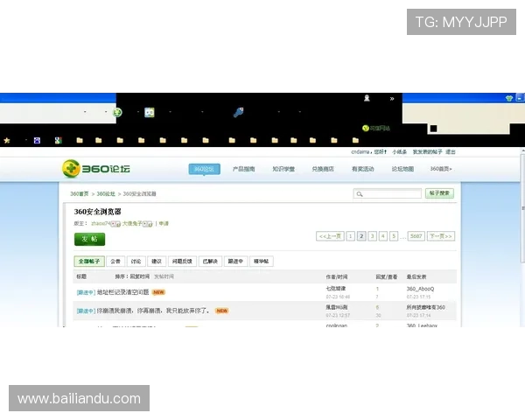This screenshot has height=420, width=525.
Task: Go to page 5 in pagination
Action: [x=394, y=236]
